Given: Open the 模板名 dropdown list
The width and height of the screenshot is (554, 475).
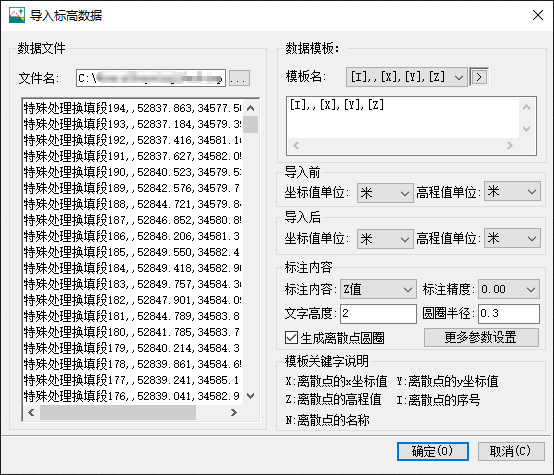Looking at the screenshot, I should click(x=407, y=77).
